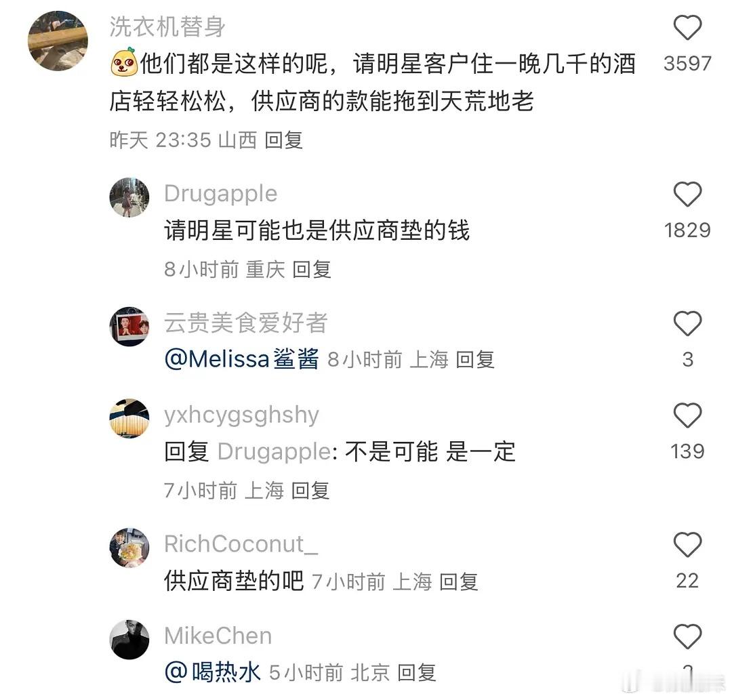Like Drugapple's comment with 1829 likes
This screenshot has width=732, height=700.
coord(687,194)
